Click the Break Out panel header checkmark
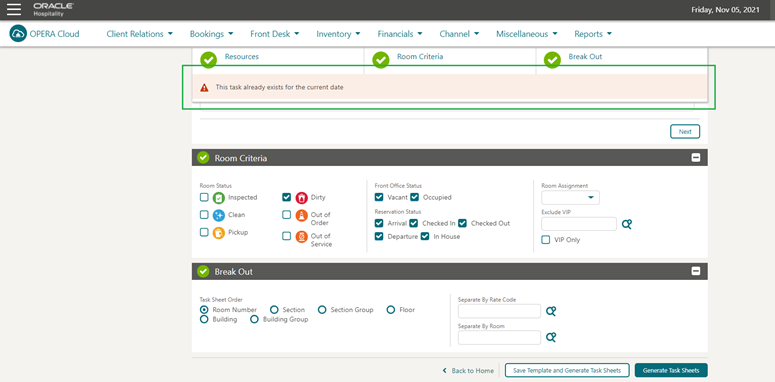 click(203, 271)
